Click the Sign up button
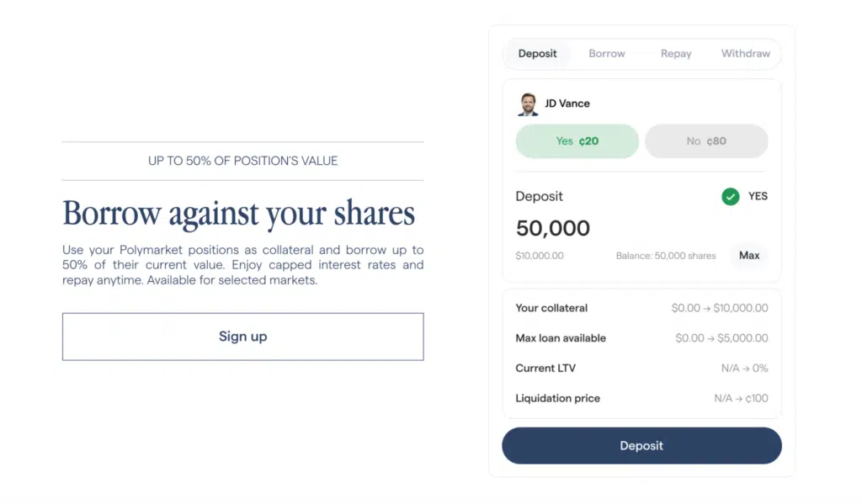 click(242, 337)
